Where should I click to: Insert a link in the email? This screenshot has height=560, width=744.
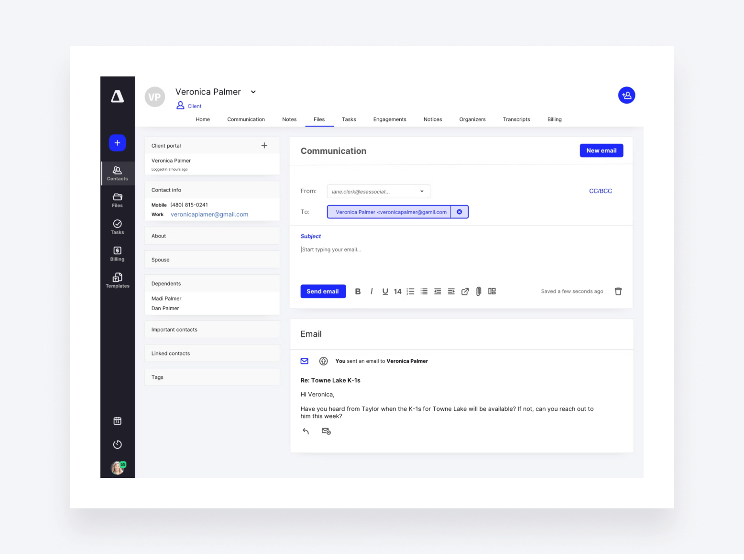coord(465,291)
